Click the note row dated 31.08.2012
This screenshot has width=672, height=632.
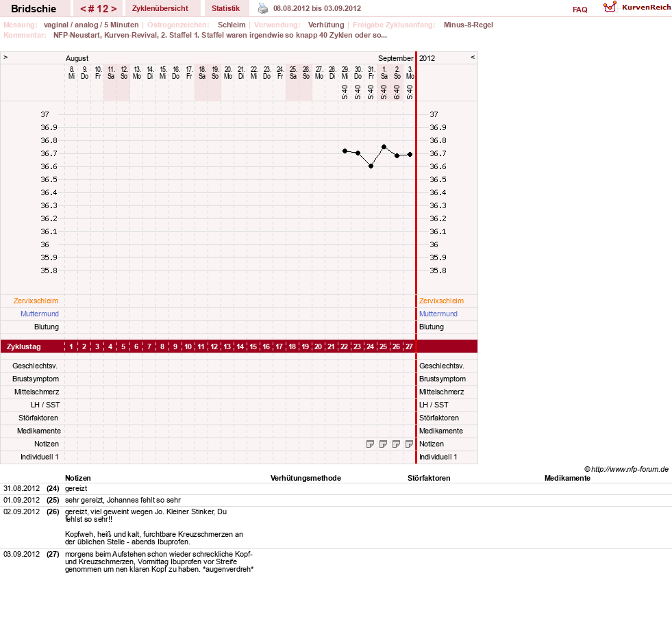(x=336, y=488)
